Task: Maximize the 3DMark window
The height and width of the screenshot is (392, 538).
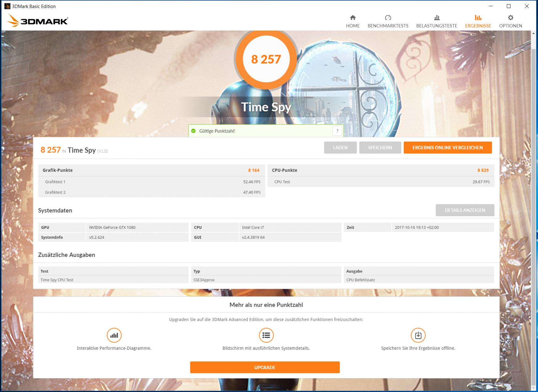Action: point(509,6)
